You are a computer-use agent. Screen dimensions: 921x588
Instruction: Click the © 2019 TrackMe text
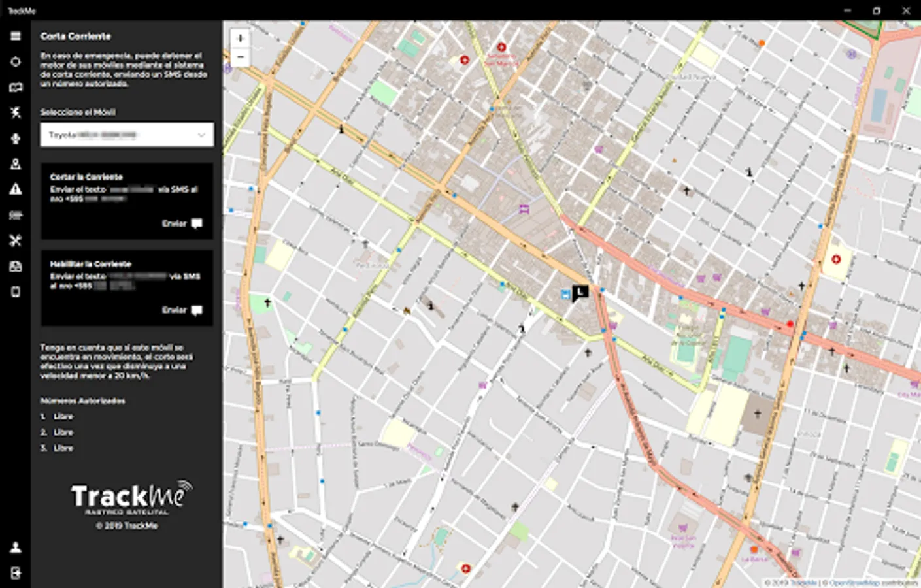(x=127, y=526)
